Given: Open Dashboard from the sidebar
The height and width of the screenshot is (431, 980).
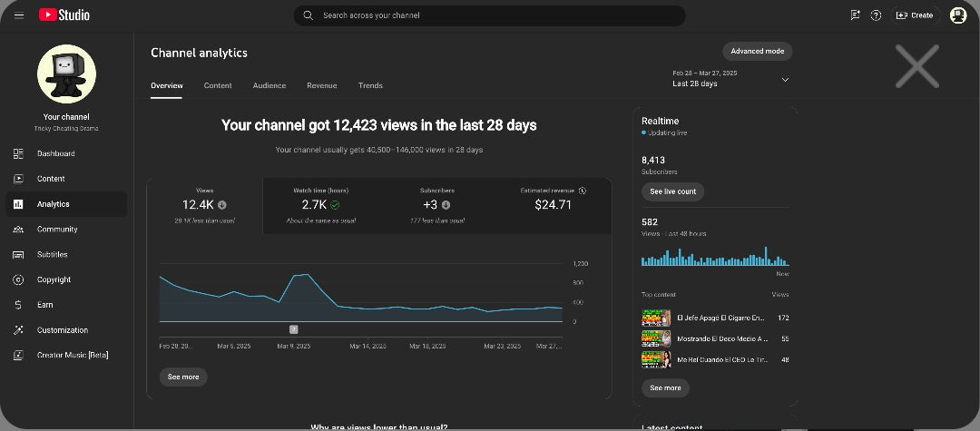Looking at the screenshot, I should pos(55,153).
